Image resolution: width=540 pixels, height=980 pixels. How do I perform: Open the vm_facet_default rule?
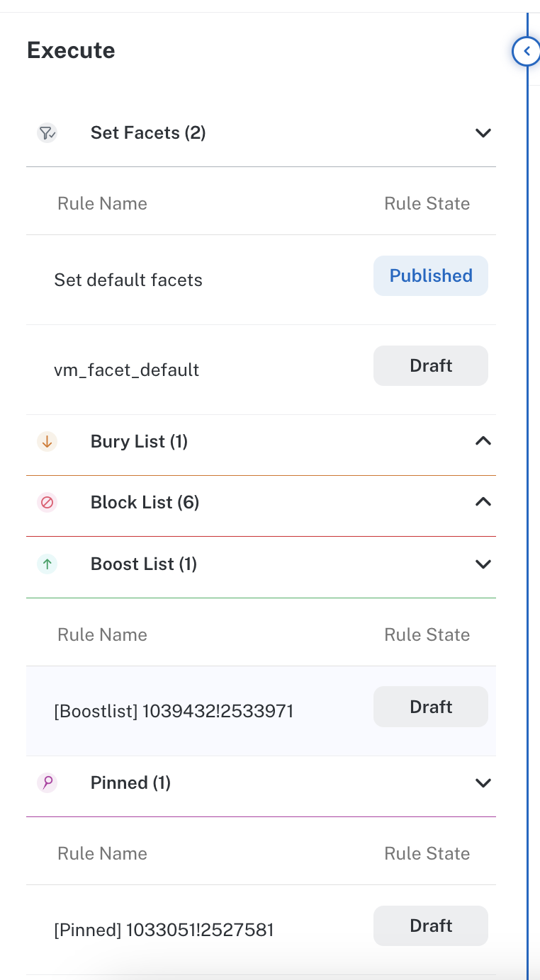point(126,370)
